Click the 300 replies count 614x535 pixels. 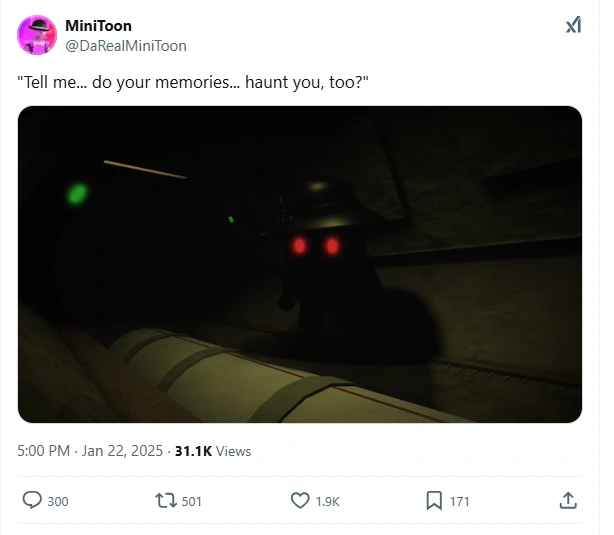coord(58,501)
